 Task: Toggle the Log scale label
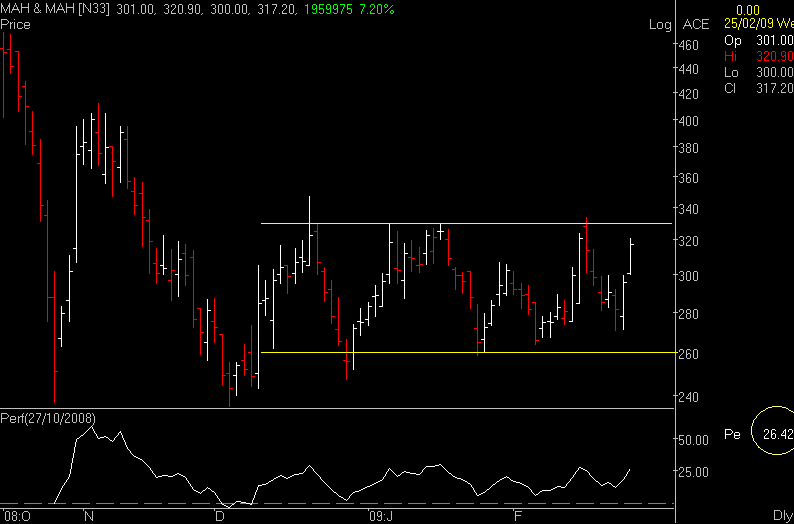coord(660,25)
